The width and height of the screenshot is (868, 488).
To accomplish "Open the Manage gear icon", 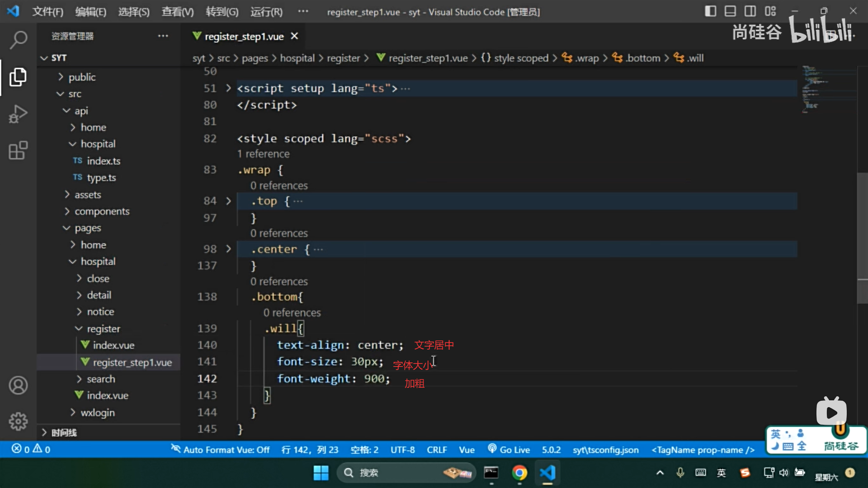I will [18, 421].
